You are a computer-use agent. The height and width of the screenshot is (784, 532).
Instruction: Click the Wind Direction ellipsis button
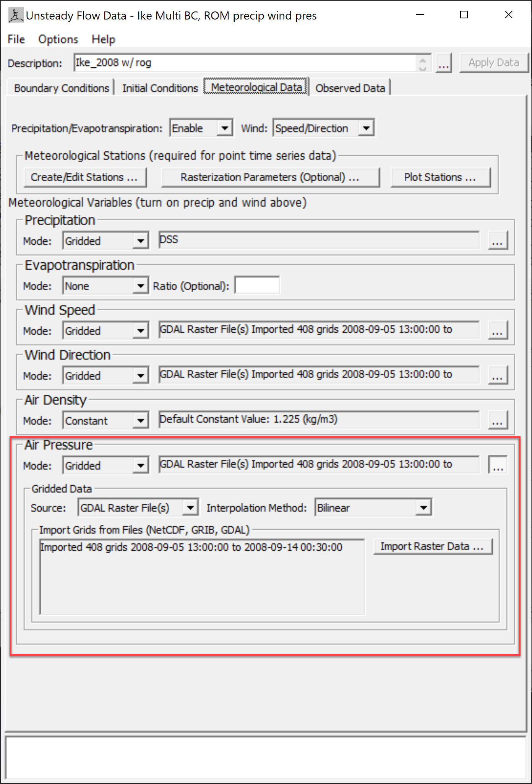pyautogui.click(x=498, y=375)
